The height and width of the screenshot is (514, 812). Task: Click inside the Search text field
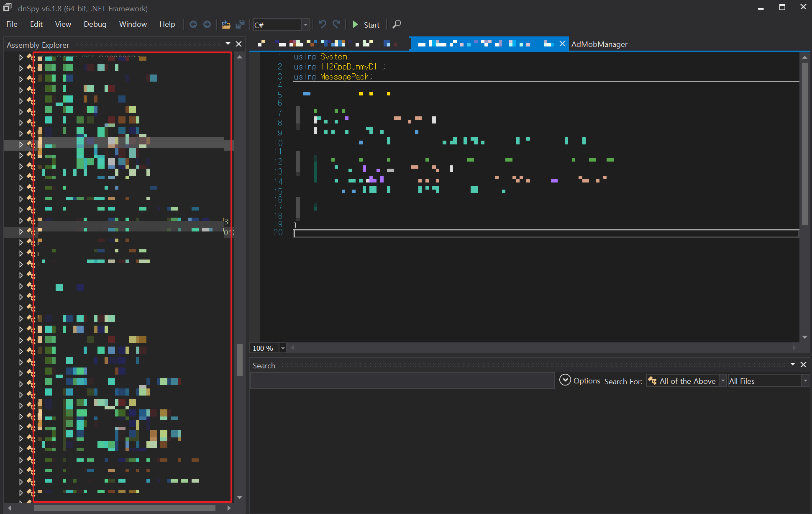pyautogui.click(x=402, y=381)
